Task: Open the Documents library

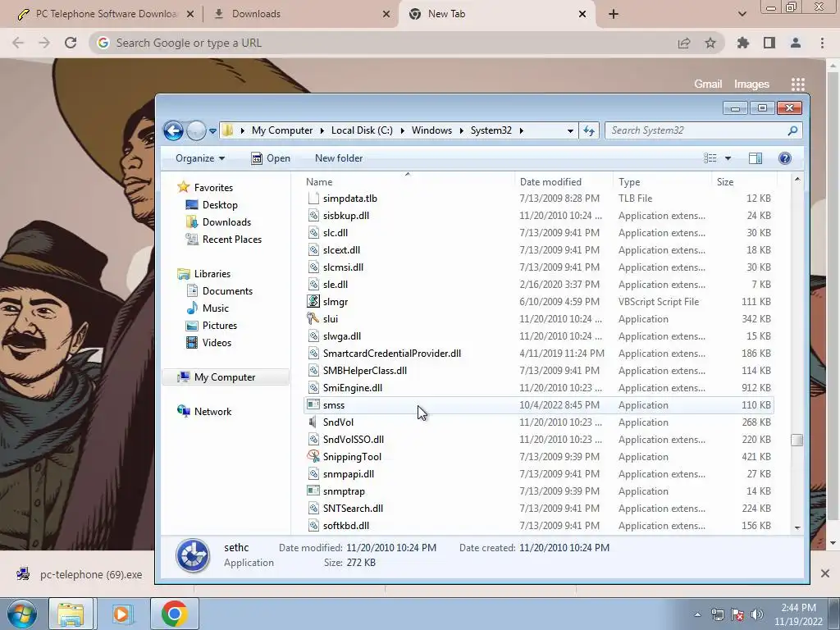Action: [x=219, y=291]
